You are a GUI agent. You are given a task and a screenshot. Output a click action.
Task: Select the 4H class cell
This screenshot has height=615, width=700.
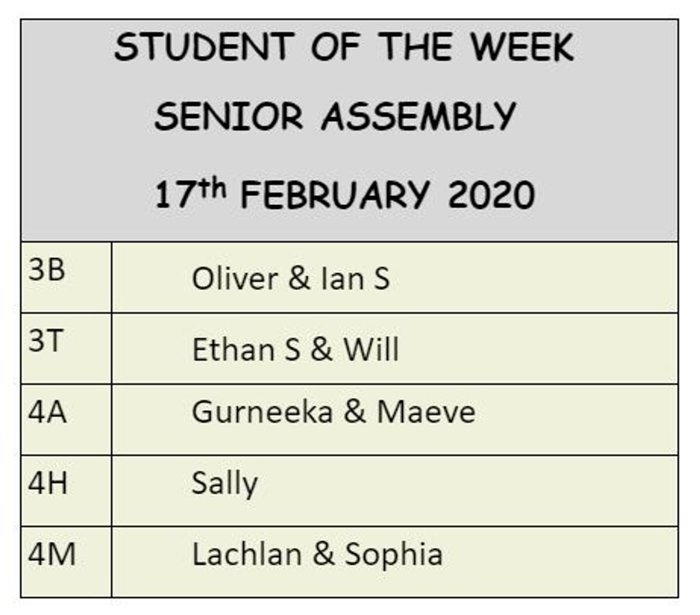pyautogui.click(x=66, y=491)
